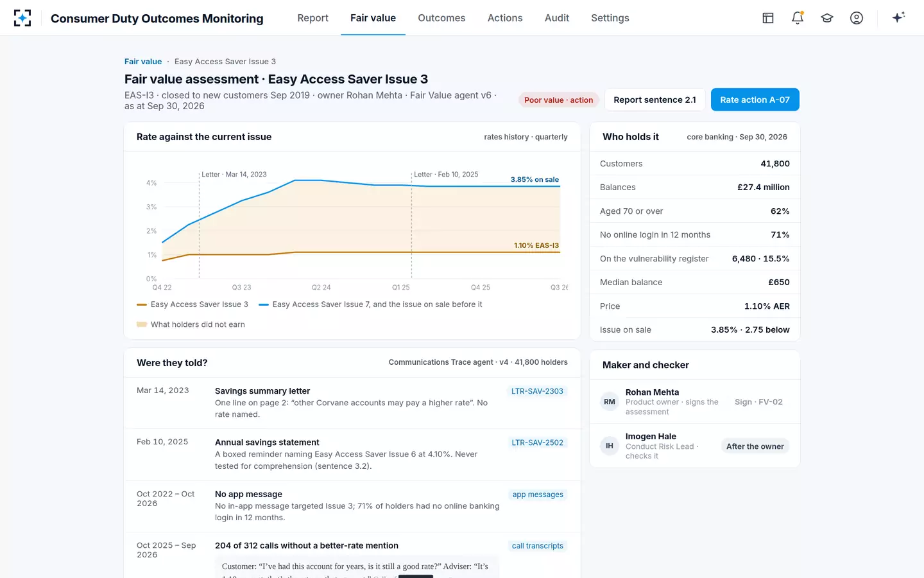Image resolution: width=924 pixels, height=578 pixels.
Task: Click the Balances value £27.4 million
Action: 764,188
